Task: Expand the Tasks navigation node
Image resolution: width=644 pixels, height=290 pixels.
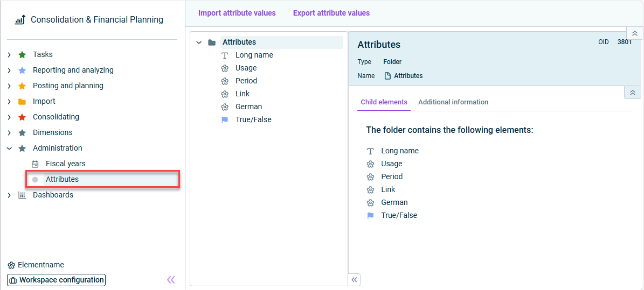Action: (9, 55)
